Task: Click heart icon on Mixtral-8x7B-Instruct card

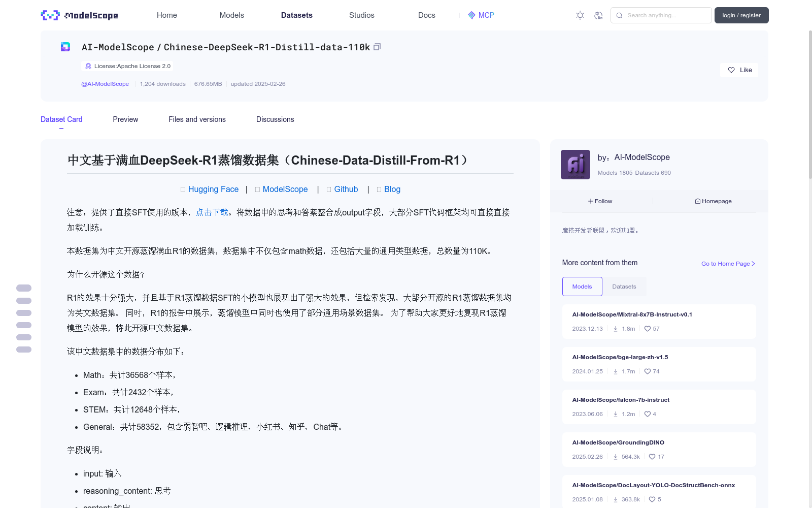Action: [x=648, y=329]
